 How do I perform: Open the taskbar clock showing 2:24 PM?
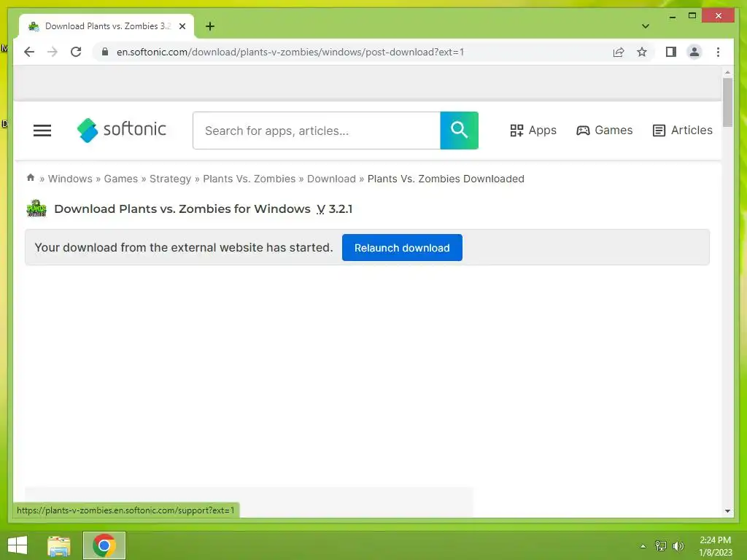[715, 546]
